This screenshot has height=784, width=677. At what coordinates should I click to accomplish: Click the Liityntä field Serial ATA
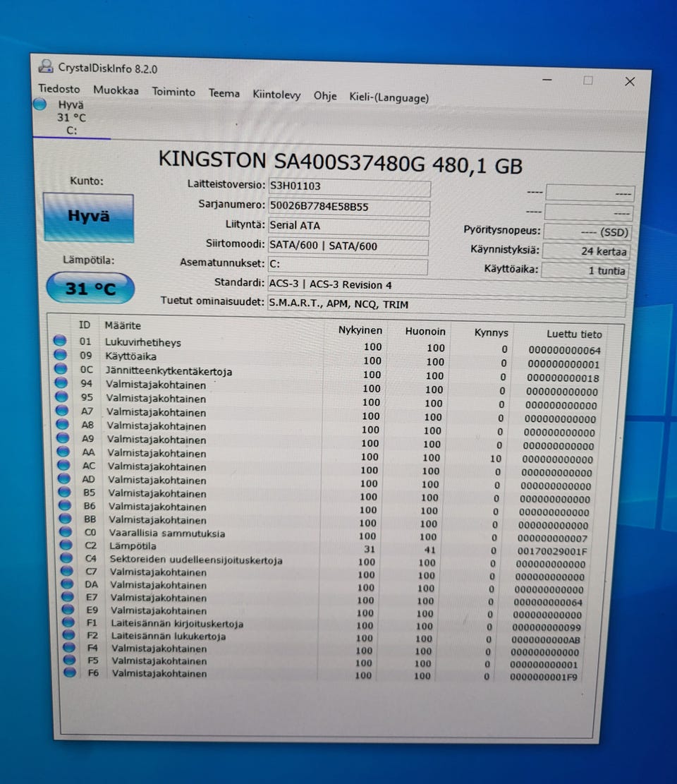348,226
